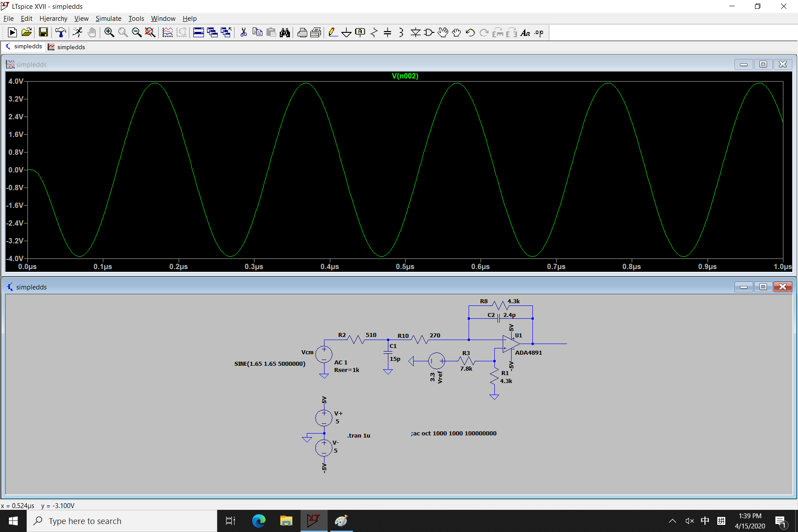Select the Label Net tool
The image size is (798, 532).
pos(360,32)
